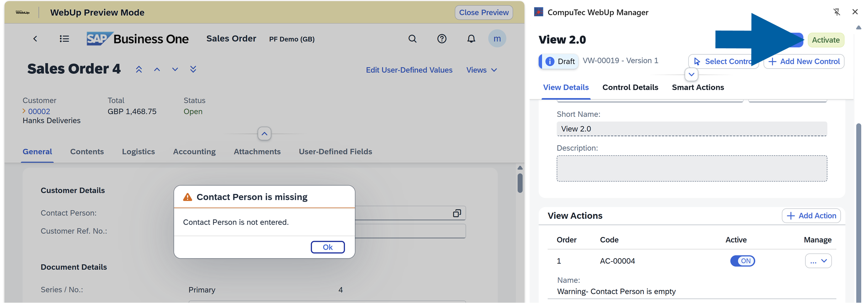Jump to last record double-down arrow
Viewport: 868px width, 303px height.
[193, 69]
